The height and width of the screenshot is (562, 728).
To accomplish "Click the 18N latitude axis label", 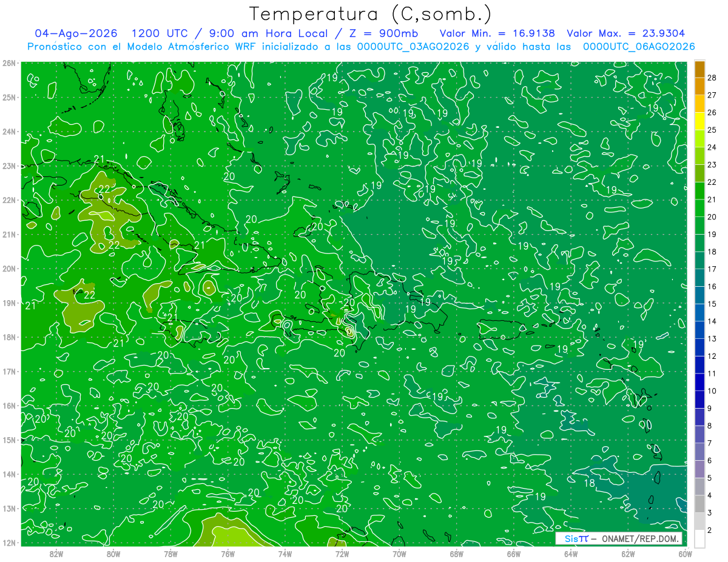I will coord(9,337).
